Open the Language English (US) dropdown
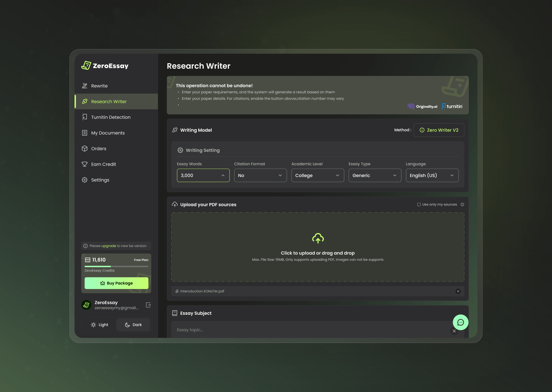The width and height of the screenshot is (552, 392). 432,175
